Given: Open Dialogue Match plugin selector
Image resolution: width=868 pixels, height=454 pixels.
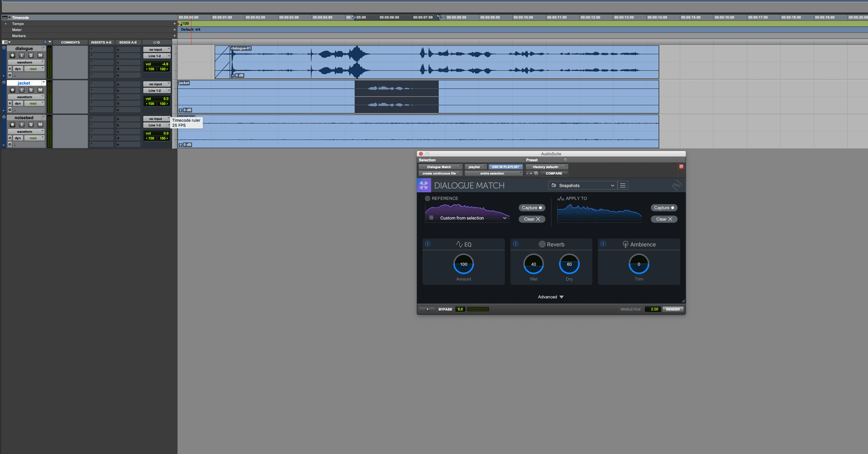Looking at the screenshot, I should point(441,167).
